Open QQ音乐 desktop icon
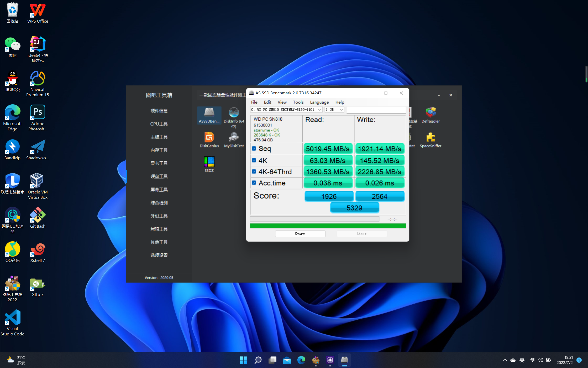Image resolution: width=588 pixels, height=368 pixels. (12, 252)
